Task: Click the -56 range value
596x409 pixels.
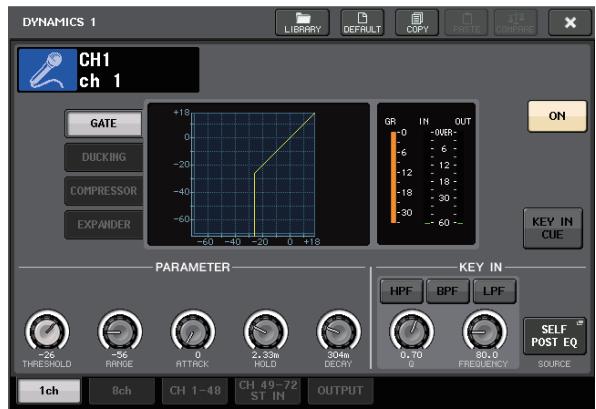Action: pos(119,355)
